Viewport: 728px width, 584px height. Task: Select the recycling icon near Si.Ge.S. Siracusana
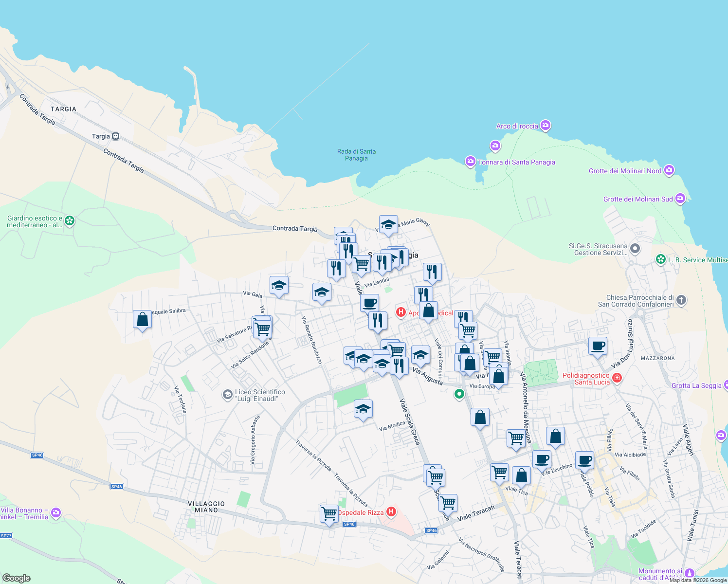pyautogui.click(x=635, y=248)
